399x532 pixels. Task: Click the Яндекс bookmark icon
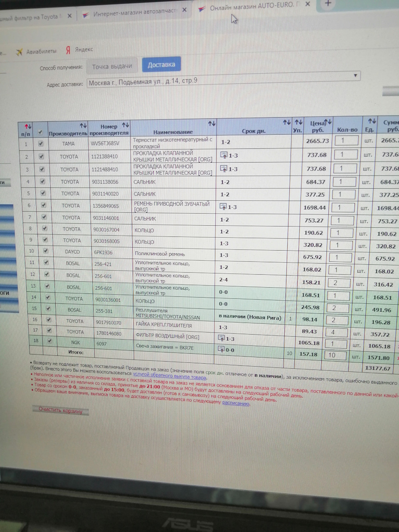point(68,50)
